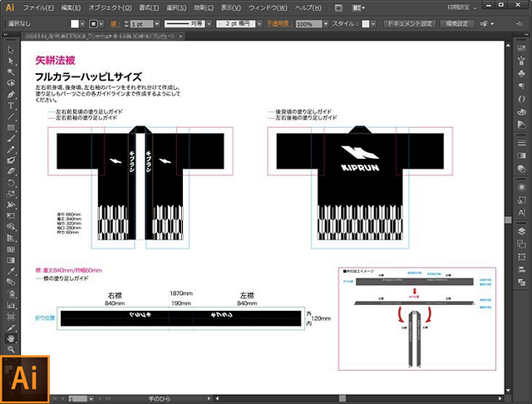Screen dimensions: 532x404
Task: Click the スタイル graphic style swatch
Action: (x=366, y=24)
